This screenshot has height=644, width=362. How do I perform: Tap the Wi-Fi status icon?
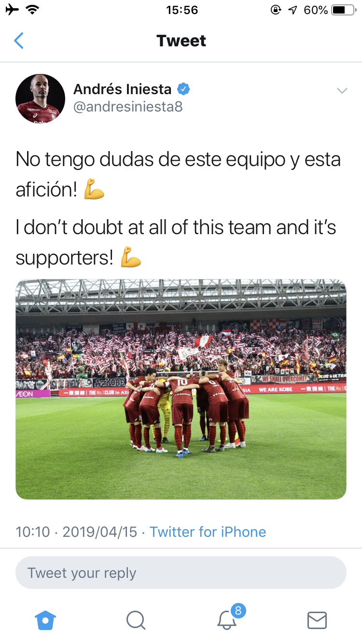[x=33, y=10]
